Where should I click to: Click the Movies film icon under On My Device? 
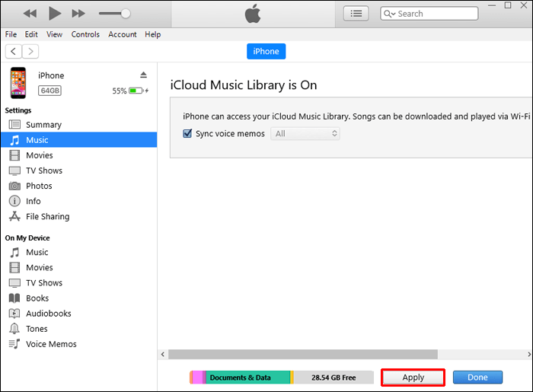(x=14, y=267)
